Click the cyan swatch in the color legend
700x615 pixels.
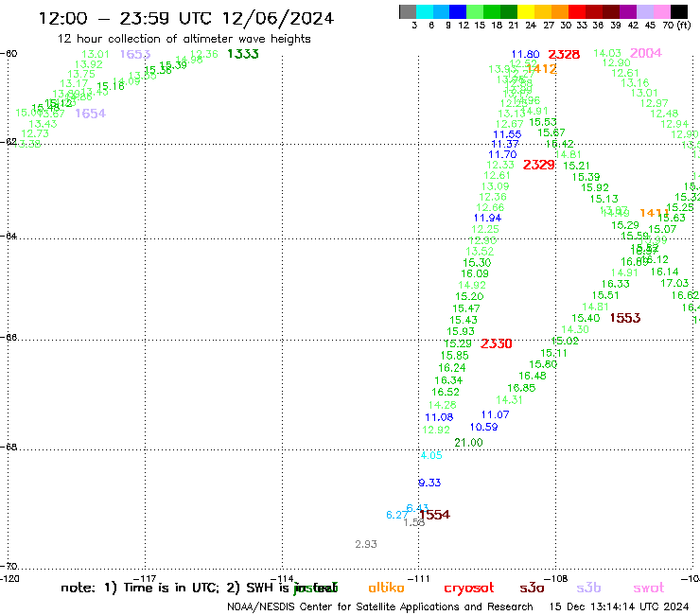click(425, 11)
